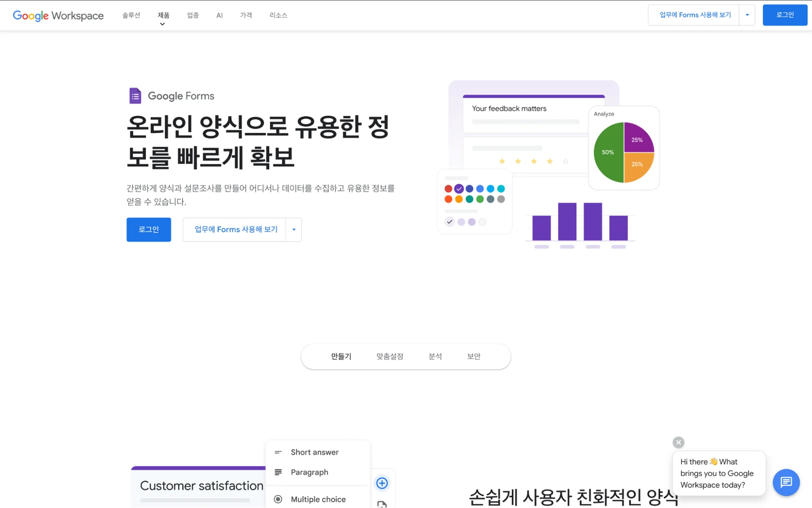The width and height of the screenshot is (812, 508).
Task: Click the chat support bubble icon
Action: click(x=786, y=482)
